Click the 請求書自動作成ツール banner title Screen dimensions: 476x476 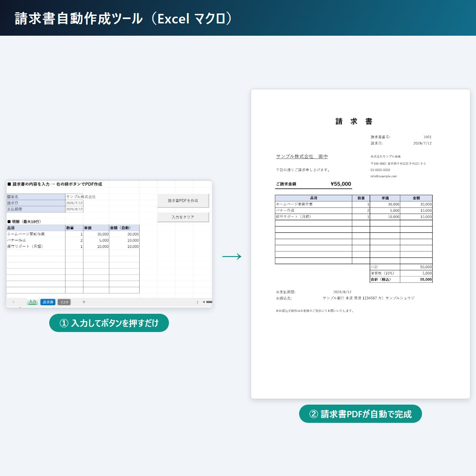click(123, 19)
